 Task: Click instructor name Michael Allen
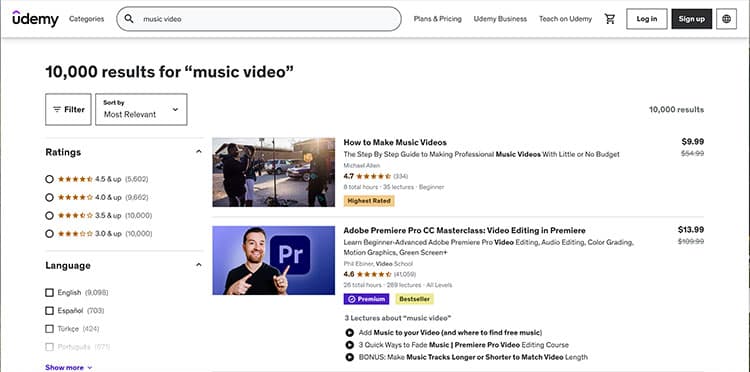click(362, 165)
